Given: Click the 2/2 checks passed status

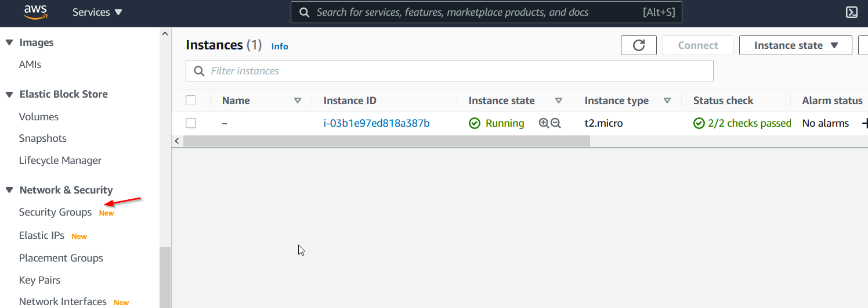Looking at the screenshot, I should click(743, 123).
